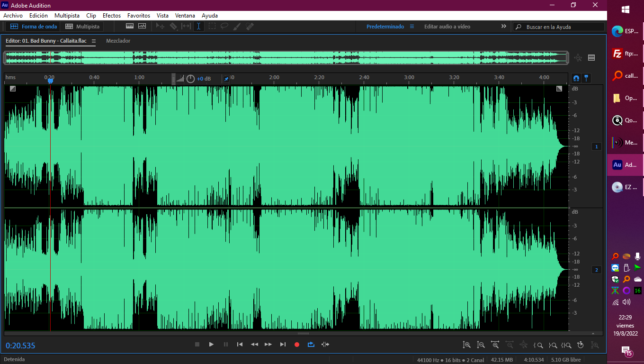Show the spectral pitch display
Viewport: 644px width, 364px height.
click(x=142, y=27)
